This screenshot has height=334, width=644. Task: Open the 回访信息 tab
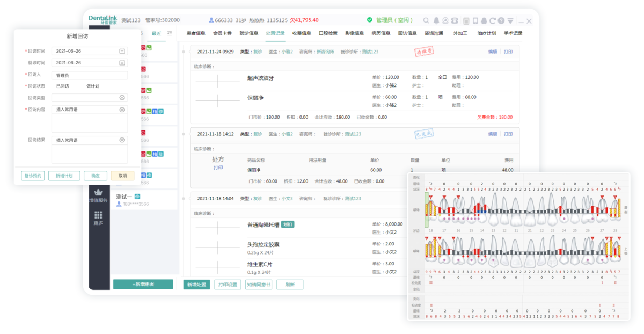click(x=407, y=33)
